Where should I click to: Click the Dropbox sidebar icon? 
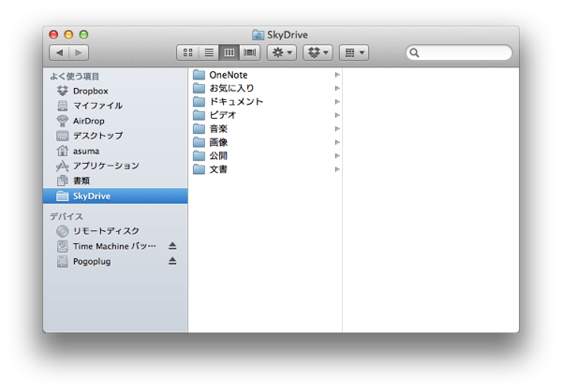click(63, 91)
